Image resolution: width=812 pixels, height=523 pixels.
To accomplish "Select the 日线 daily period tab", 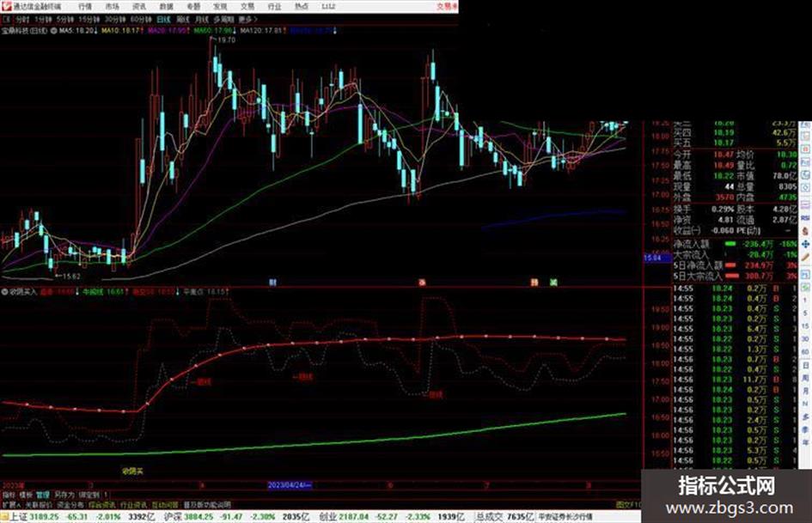I will point(163,19).
